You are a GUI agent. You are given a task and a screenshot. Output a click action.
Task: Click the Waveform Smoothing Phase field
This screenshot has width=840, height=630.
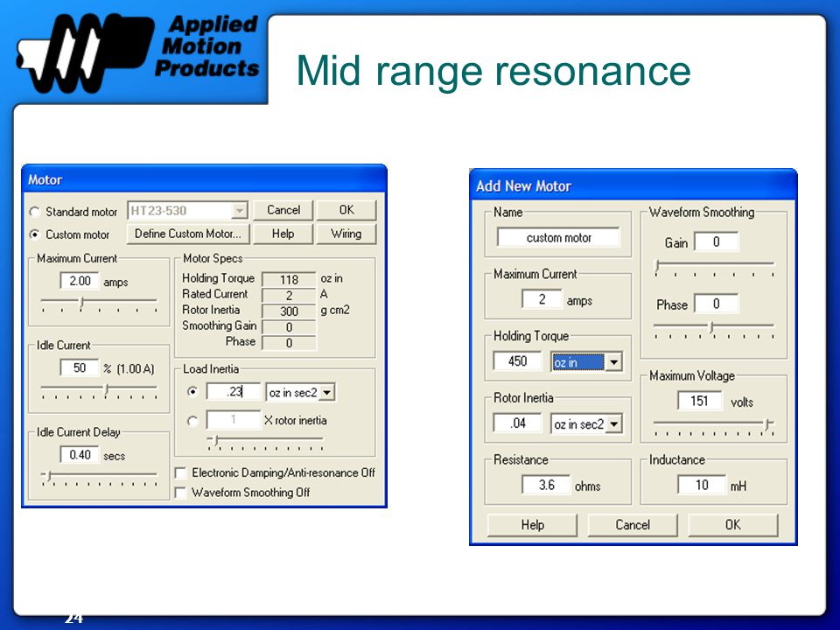[717, 304]
